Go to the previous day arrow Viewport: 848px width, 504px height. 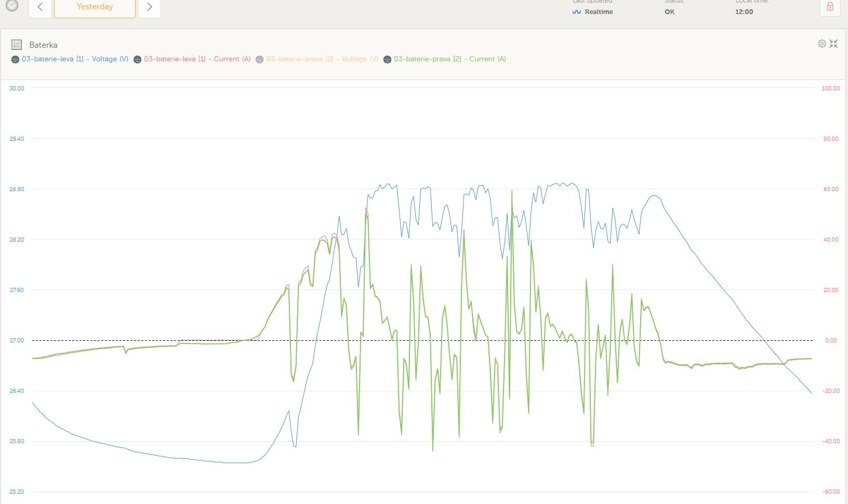(40, 7)
